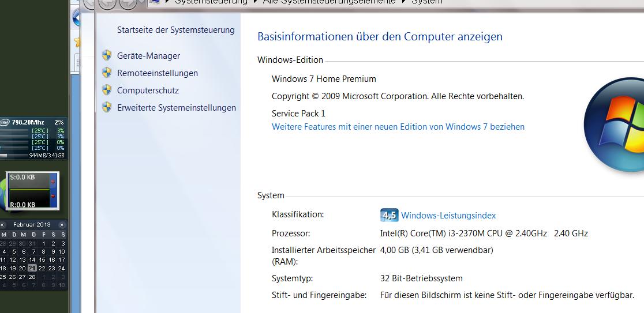Open the Windows-Leistungsindex link
Screen dimensions: 644x313
tap(448, 216)
